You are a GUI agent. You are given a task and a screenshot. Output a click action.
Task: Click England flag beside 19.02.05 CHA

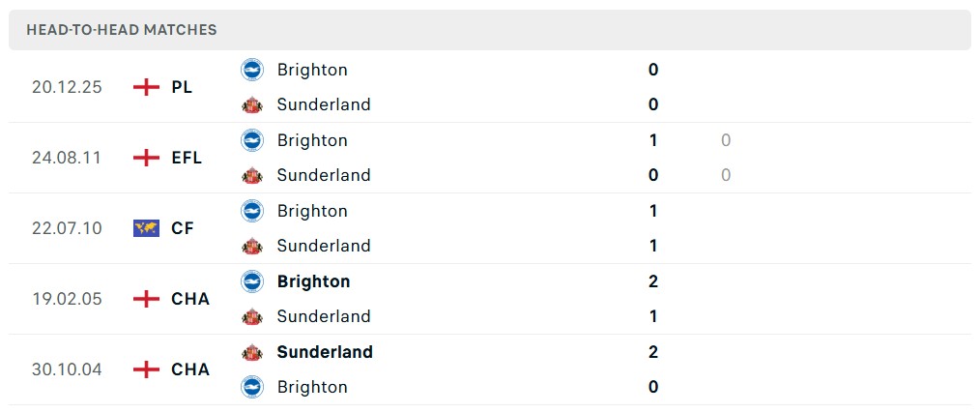146,299
